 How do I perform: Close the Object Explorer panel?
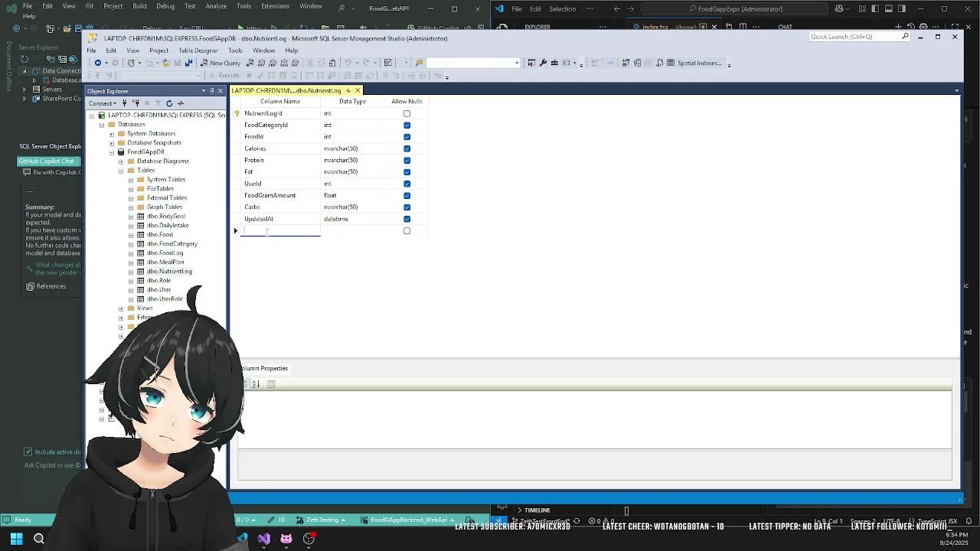click(220, 91)
